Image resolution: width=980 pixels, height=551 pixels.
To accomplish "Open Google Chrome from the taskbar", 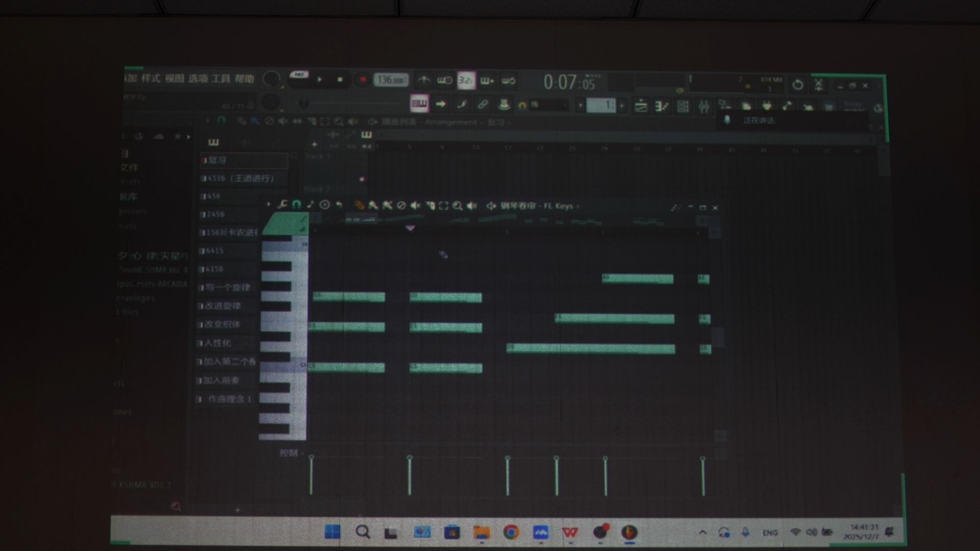I will (511, 533).
